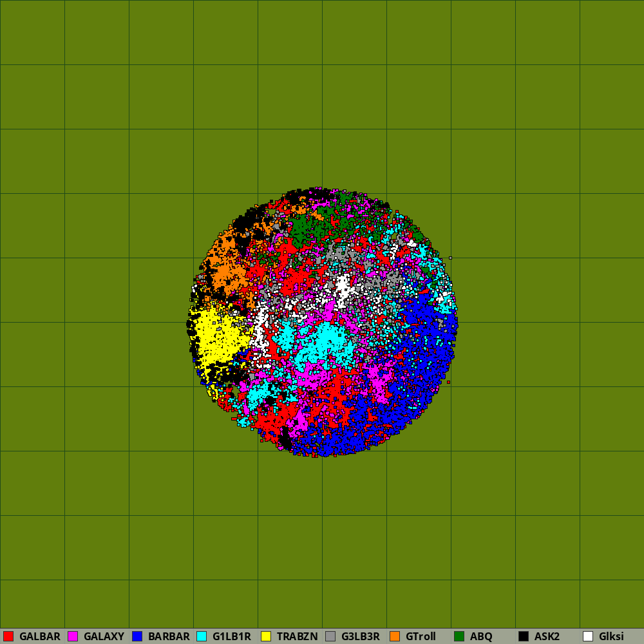Screen dimensions: 644x644
Task: Click the blue BARBAR color swatch
Action: click(x=137, y=636)
